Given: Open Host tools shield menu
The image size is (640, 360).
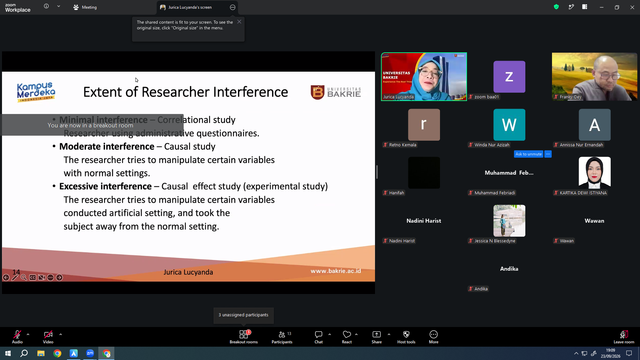Looking at the screenshot, I should [406, 337].
